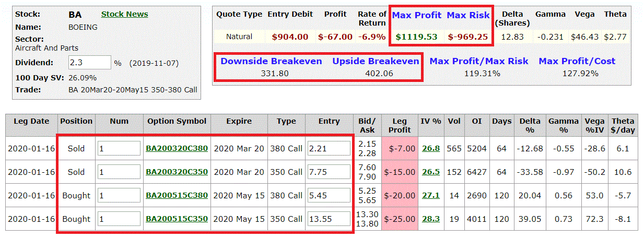Select Leg Profit cell $-7.00

(400, 148)
